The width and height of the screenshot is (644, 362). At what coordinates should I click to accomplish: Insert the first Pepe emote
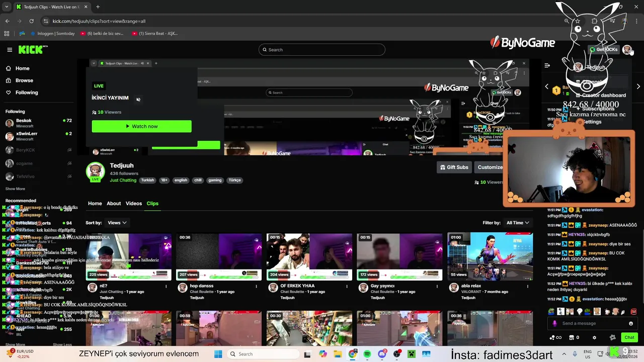[x=552, y=312]
